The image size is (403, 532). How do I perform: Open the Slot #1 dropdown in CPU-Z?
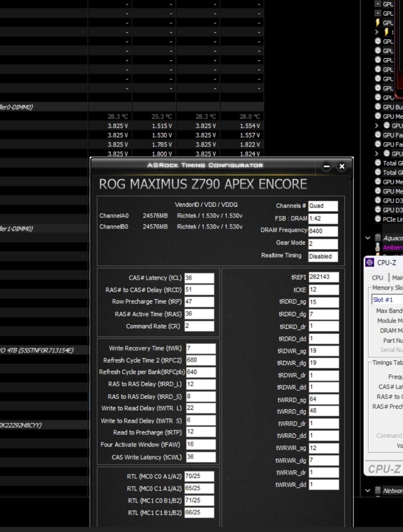[x=387, y=300]
